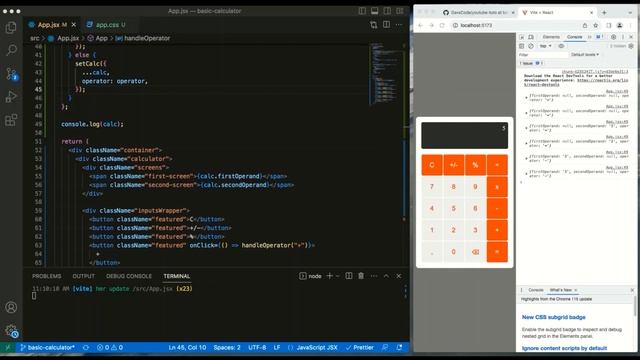Image resolution: width=640 pixels, height=360 pixels.
Task: Open Customize Layout in VS Code title bar
Action: click(x=400, y=11)
